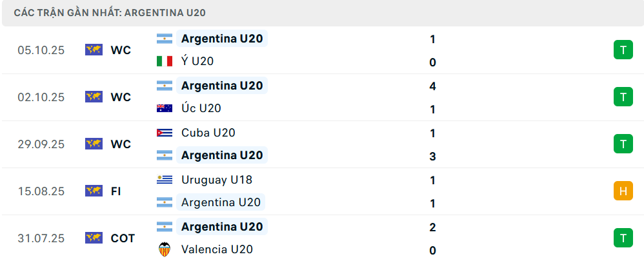Click the green T badge for Valencia match
644x259 pixels.
pyautogui.click(x=623, y=238)
